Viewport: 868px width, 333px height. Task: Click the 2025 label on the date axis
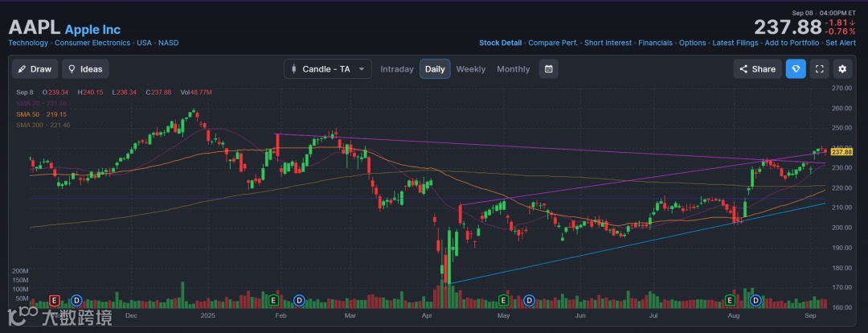(207, 316)
